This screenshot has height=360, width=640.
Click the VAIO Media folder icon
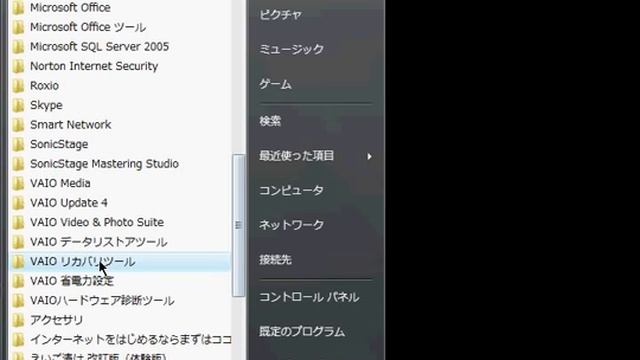[x=18, y=184]
